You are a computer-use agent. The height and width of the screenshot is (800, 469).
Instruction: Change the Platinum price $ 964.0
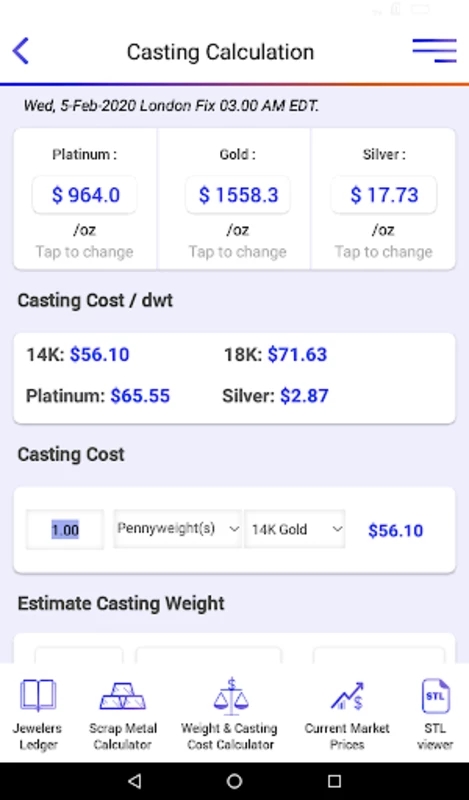point(85,195)
